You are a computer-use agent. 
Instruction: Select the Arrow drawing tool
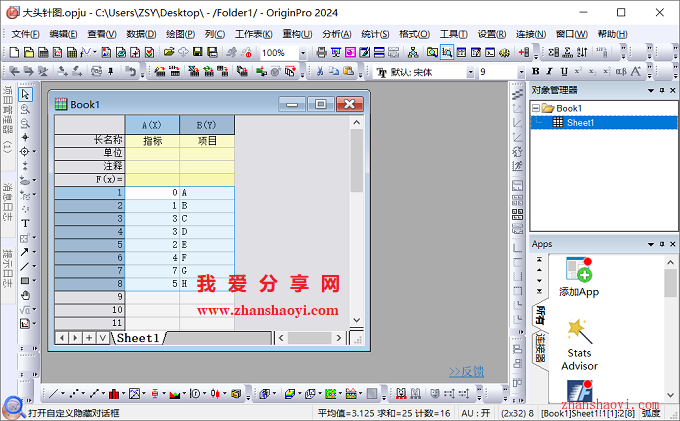(25, 252)
